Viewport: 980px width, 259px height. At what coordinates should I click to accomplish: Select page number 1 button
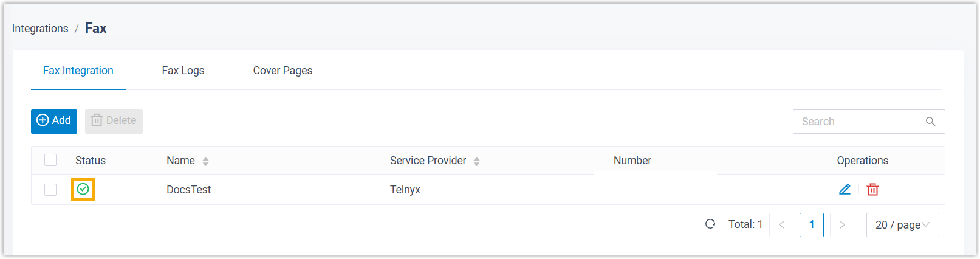tap(812, 225)
